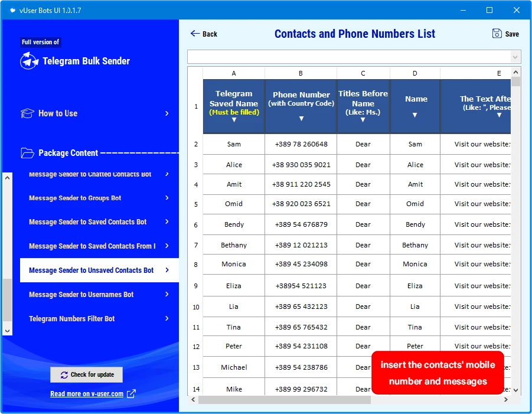Click the vUser Bots title bar app icon
Viewport: 532px width, 414px height.
pos(12,10)
